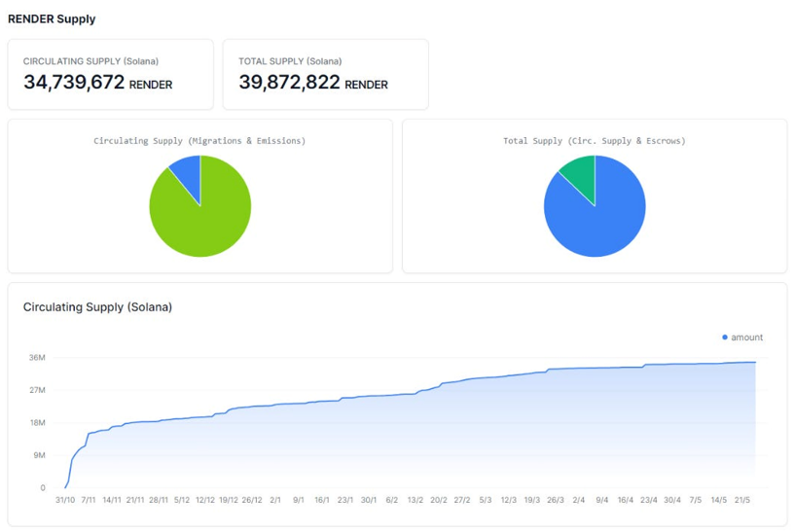The height and width of the screenshot is (532, 795).
Task: Select the small blue slice of Circulating Supply pie
Action: click(188, 172)
